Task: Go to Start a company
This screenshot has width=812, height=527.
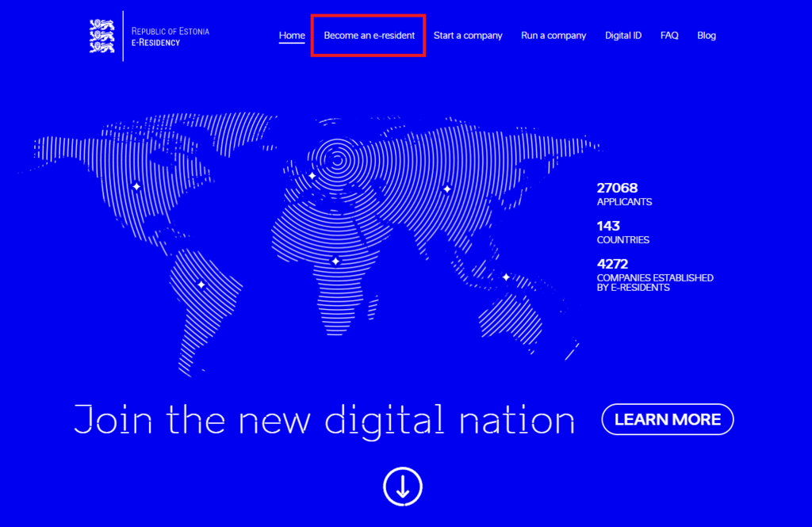Action: pos(468,36)
